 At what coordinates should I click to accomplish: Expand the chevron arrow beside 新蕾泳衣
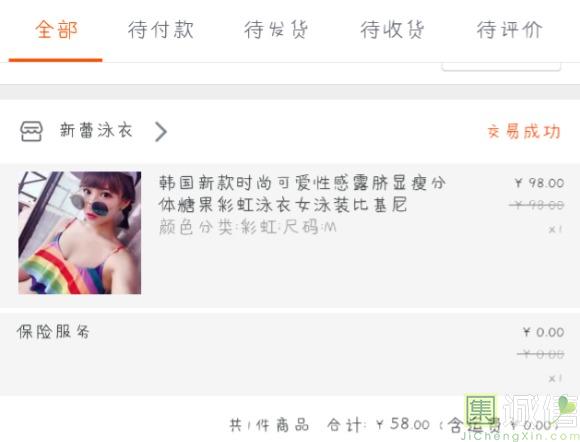click(x=161, y=132)
